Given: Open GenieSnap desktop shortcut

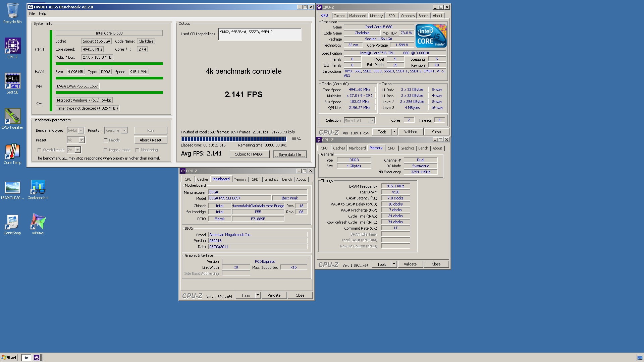Looking at the screenshot, I should 12,225.
